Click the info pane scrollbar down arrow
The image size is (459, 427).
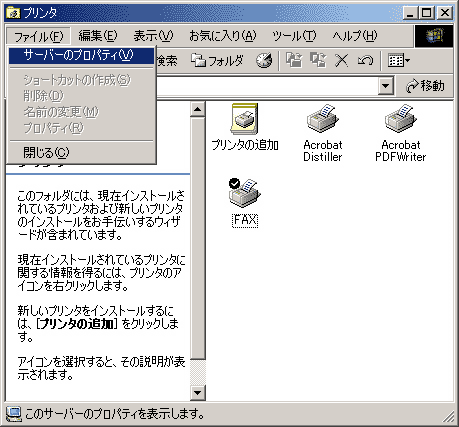(x=198, y=392)
